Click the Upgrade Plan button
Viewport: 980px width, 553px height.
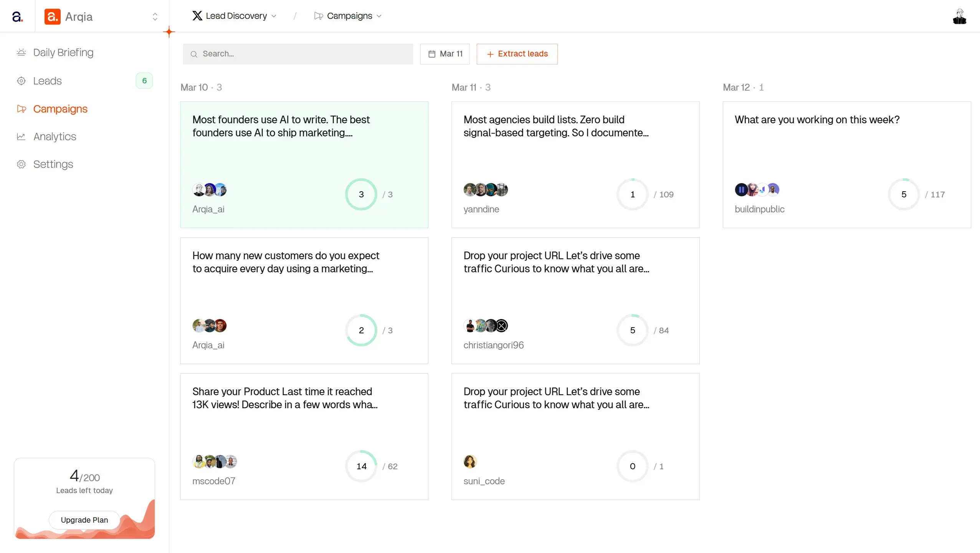click(84, 520)
